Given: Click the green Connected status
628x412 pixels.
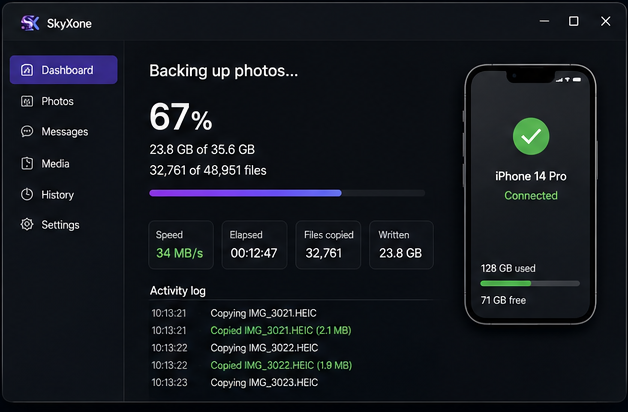Looking at the screenshot, I should coord(531,195).
